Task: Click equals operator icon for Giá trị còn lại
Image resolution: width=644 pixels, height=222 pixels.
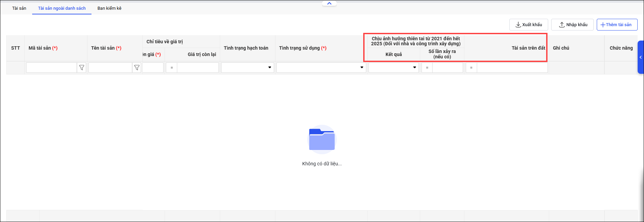Action: [x=172, y=68]
